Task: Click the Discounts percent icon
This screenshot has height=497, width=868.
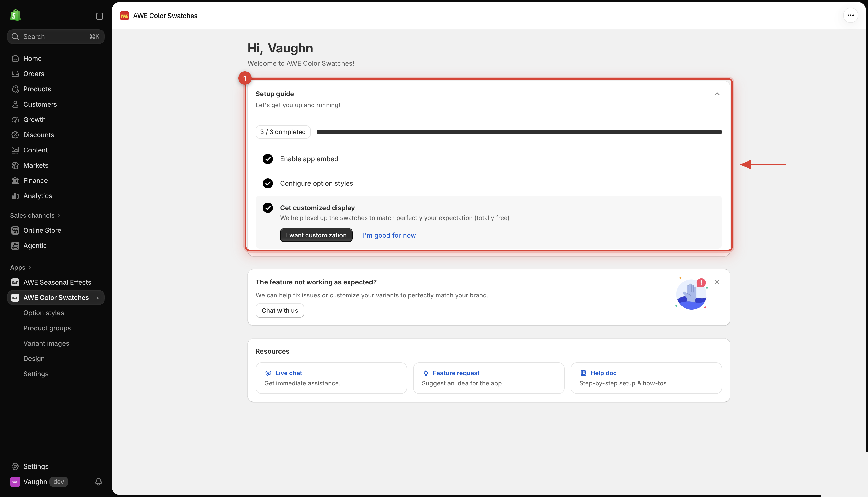Action: (x=15, y=135)
